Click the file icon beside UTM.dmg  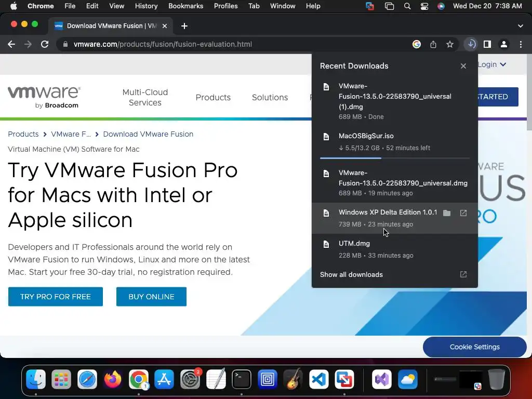pyautogui.click(x=326, y=244)
